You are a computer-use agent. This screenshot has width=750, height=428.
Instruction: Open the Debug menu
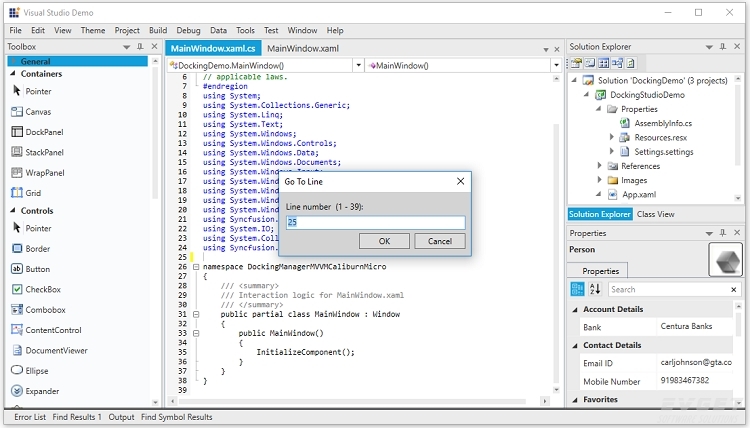coord(188,31)
